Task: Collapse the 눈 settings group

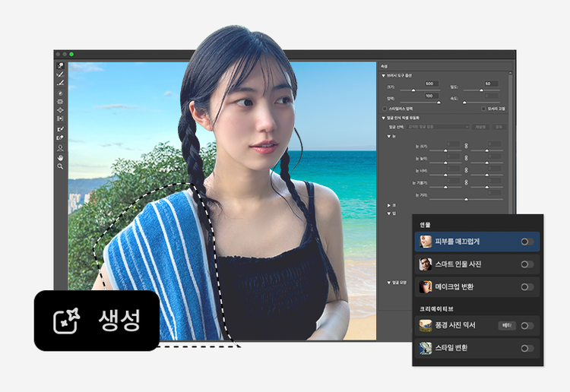Action: (389, 136)
